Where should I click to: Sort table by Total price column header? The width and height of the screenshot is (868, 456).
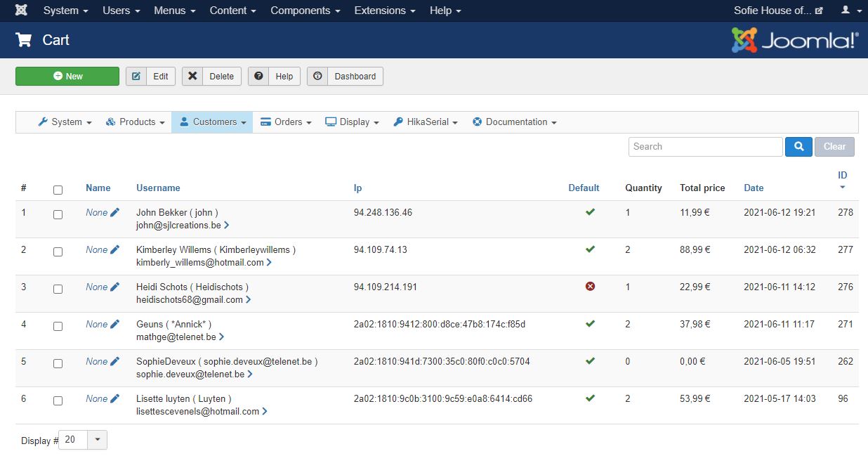pyautogui.click(x=702, y=188)
